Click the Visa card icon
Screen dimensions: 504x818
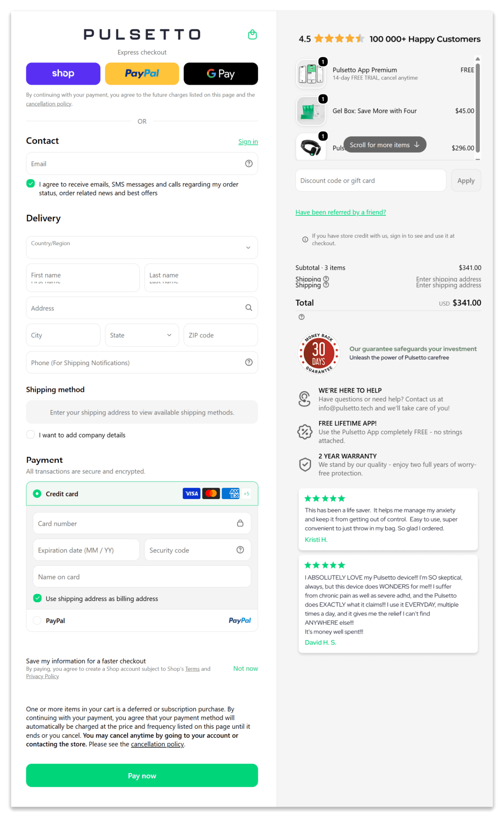pos(191,493)
